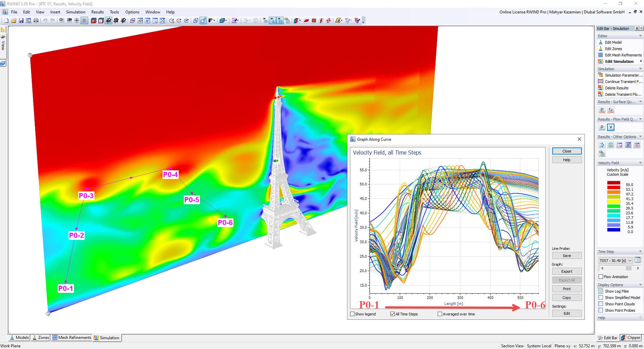Screen dimensions: 644x349
Task: Click the dark red 59.0 velocity color swatch
Action: click(613, 183)
